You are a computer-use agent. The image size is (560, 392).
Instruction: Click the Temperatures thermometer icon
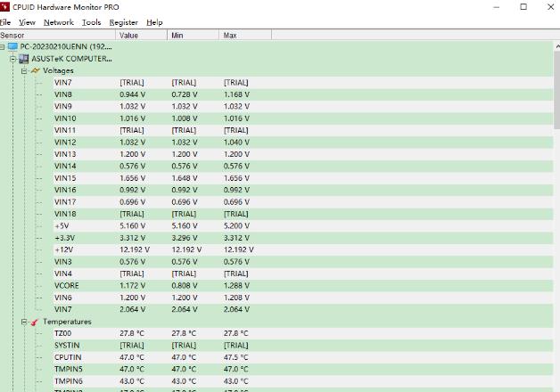(x=35, y=322)
